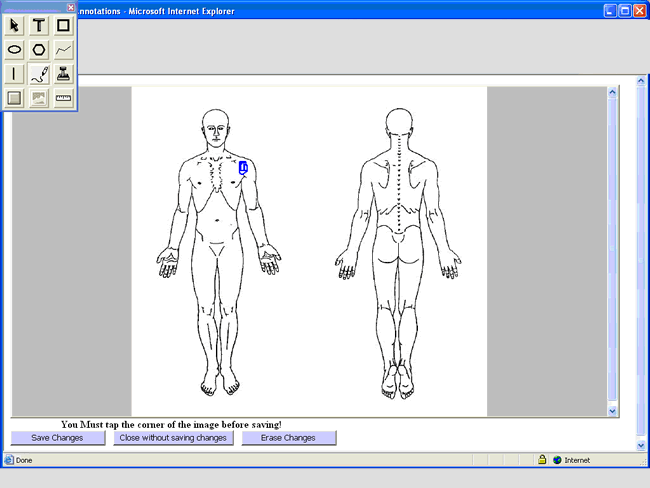Pick the filled square tool
The height and width of the screenshot is (488, 650).
point(15,98)
